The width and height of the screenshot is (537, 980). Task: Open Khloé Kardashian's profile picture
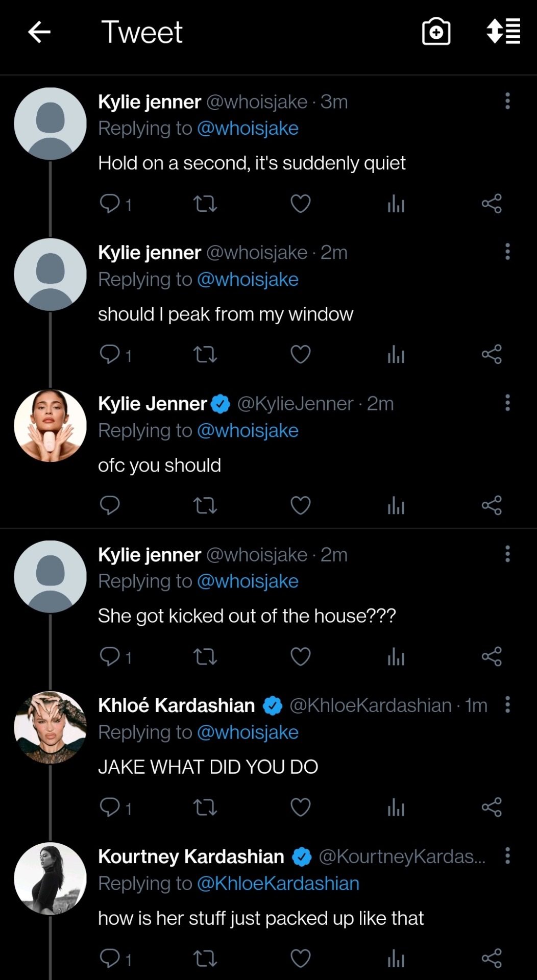[x=50, y=727]
